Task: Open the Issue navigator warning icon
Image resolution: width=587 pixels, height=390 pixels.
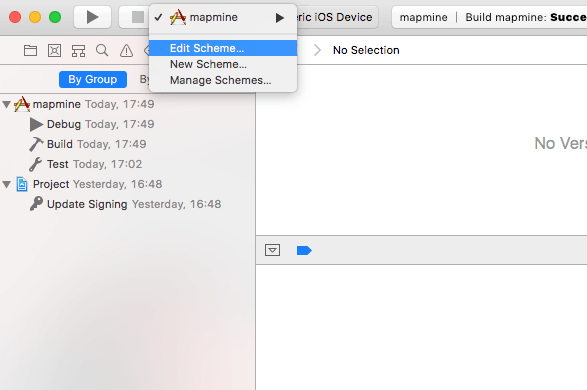Action: (x=126, y=51)
